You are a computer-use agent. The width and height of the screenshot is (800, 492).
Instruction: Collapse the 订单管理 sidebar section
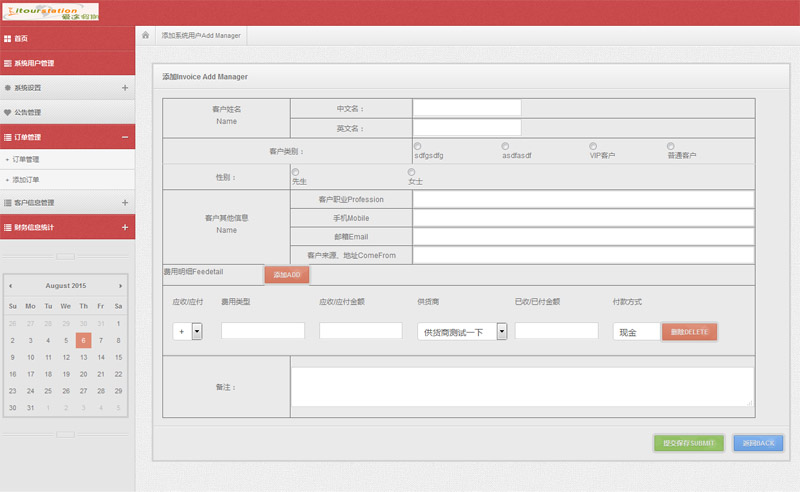pos(124,137)
